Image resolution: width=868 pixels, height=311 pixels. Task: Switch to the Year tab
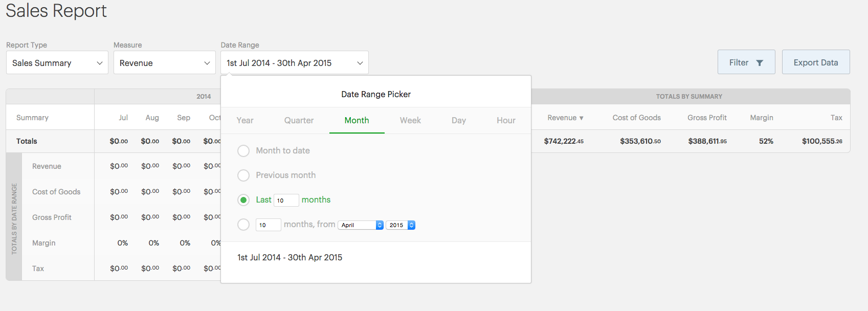[245, 121]
